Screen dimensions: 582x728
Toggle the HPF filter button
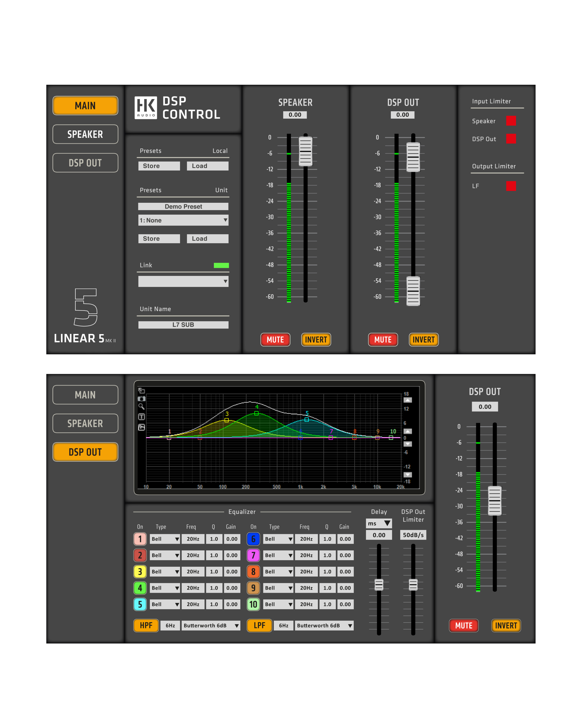click(x=146, y=625)
